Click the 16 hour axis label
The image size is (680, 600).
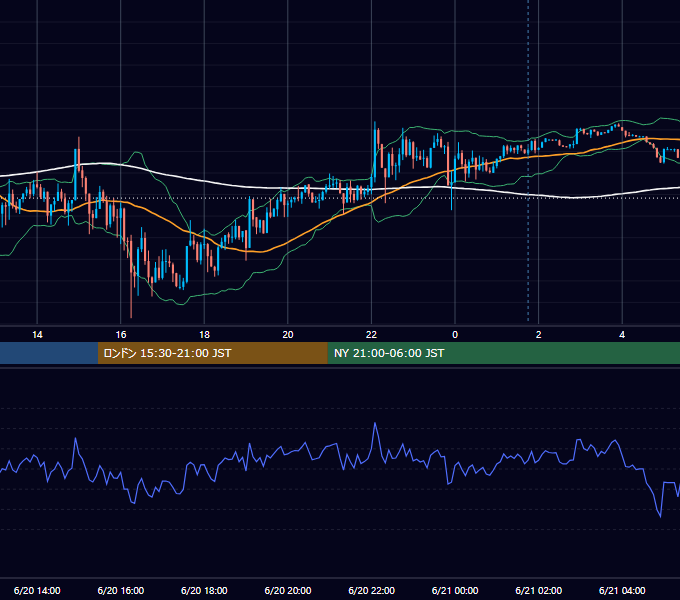121,335
